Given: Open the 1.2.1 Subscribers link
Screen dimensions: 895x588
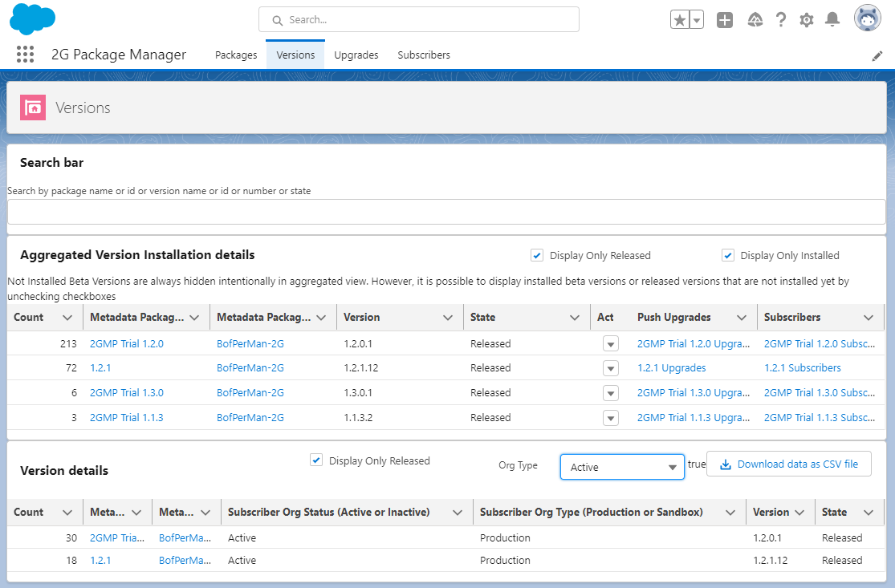Looking at the screenshot, I should click(803, 368).
